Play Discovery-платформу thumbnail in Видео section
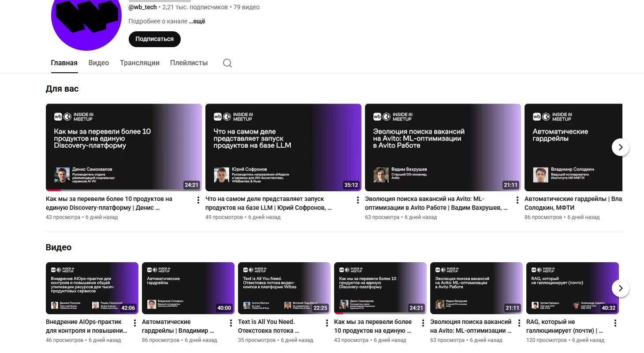Viewport: 644px width, 353px height. [380, 288]
